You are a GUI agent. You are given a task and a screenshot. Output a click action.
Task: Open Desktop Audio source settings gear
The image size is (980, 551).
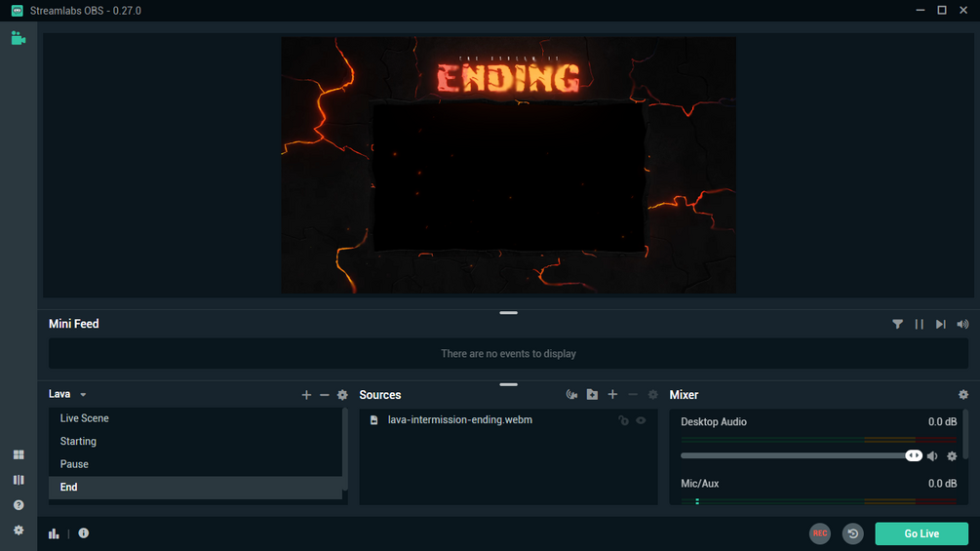952,456
